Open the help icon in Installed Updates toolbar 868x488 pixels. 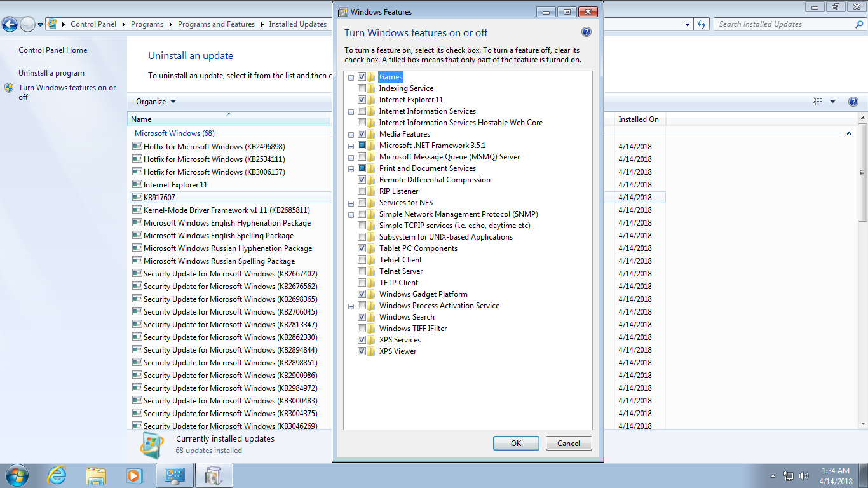tap(853, 102)
